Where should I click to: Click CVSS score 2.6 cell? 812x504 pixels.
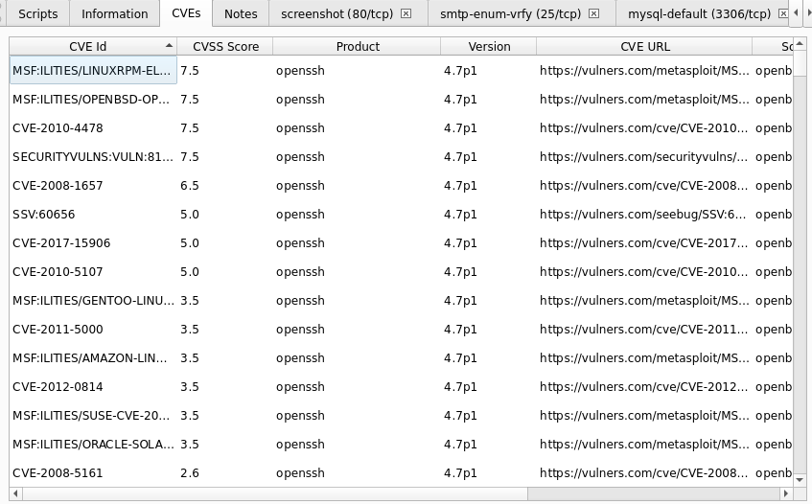click(225, 472)
